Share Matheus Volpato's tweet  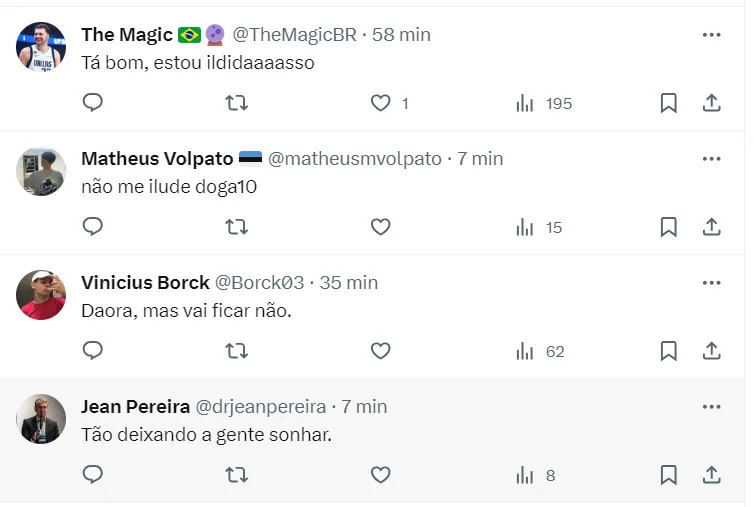(712, 227)
